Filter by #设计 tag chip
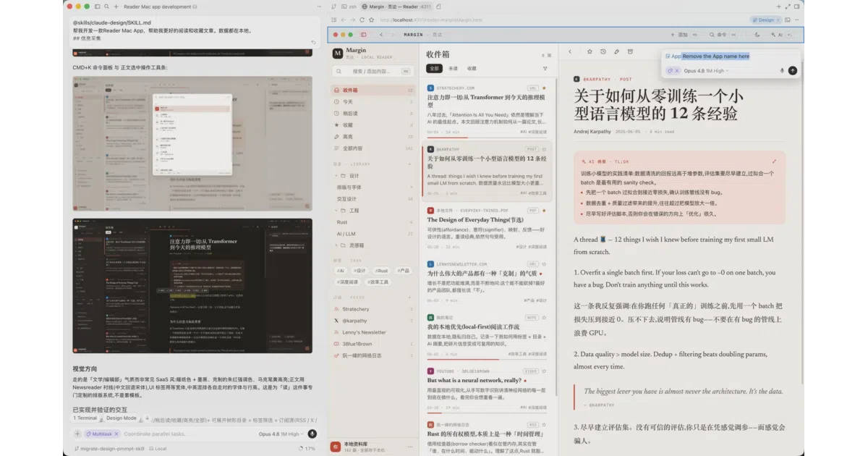868x456 pixels. [x=360, y=271]
